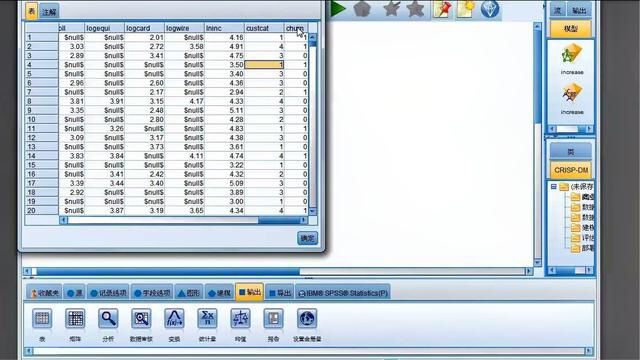Select the Means (均值) scales node icon
This screenshot has height=360, width=640.
tap(240, 319)
